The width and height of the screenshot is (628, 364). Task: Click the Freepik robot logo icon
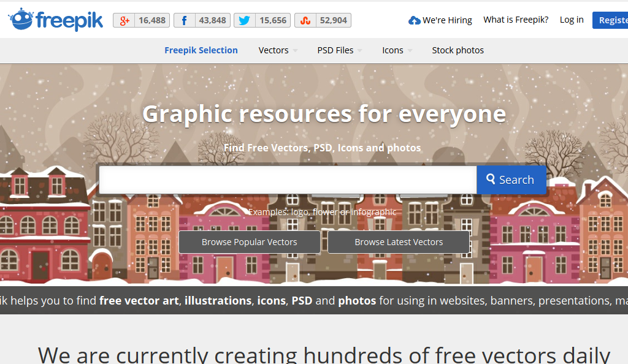(21, 20)
